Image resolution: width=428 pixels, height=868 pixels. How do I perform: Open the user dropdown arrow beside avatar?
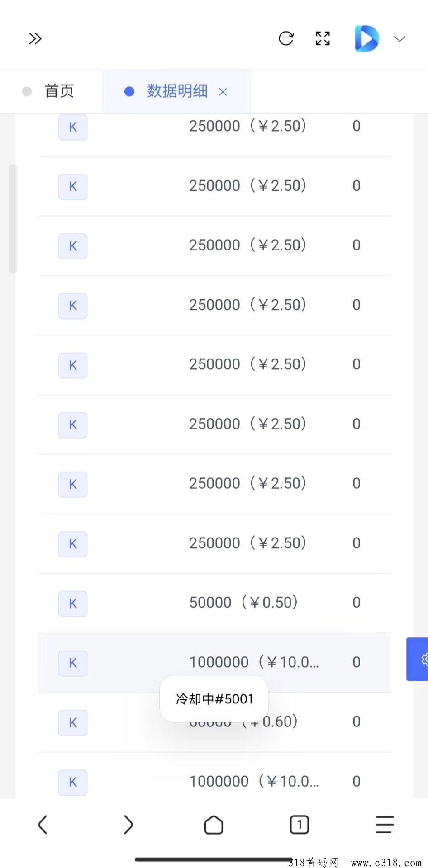click(x=399, y=39)
